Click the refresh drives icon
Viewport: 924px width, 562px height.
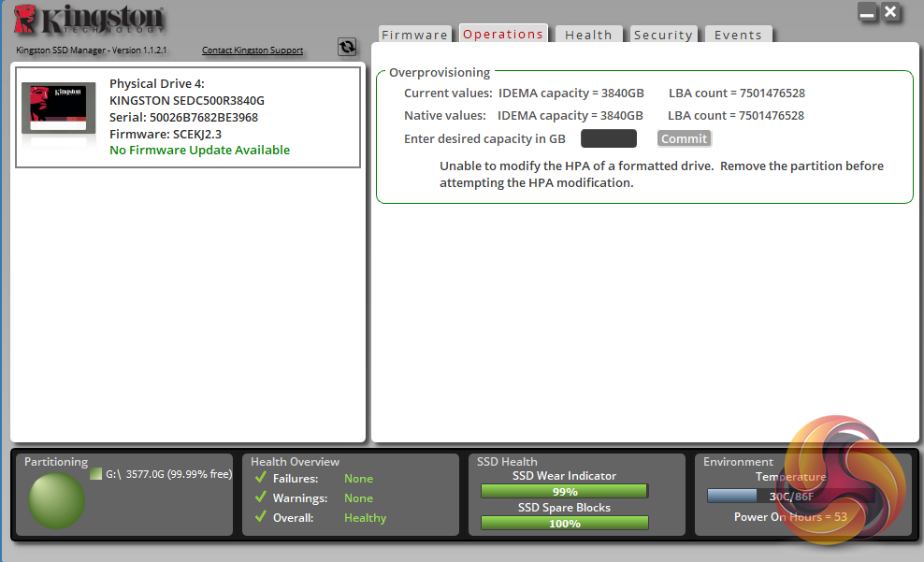(x=347, y=47)
